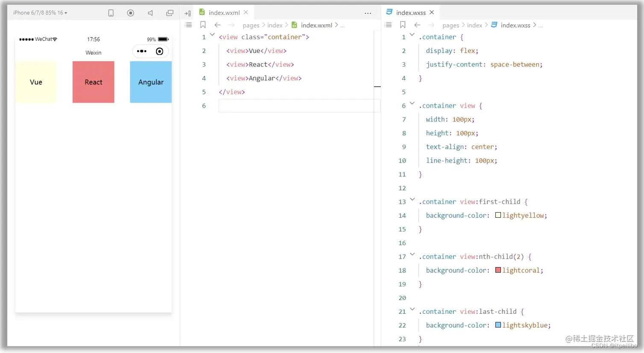Screen dimensions: 644x353
Task: Collapse the last-child rule fold at line 21
Action: point(412,309)
